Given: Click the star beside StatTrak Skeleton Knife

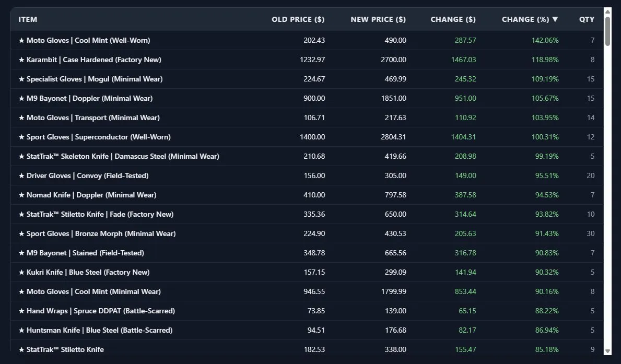Looking at the screenshot, I should [x=21, y=156].
